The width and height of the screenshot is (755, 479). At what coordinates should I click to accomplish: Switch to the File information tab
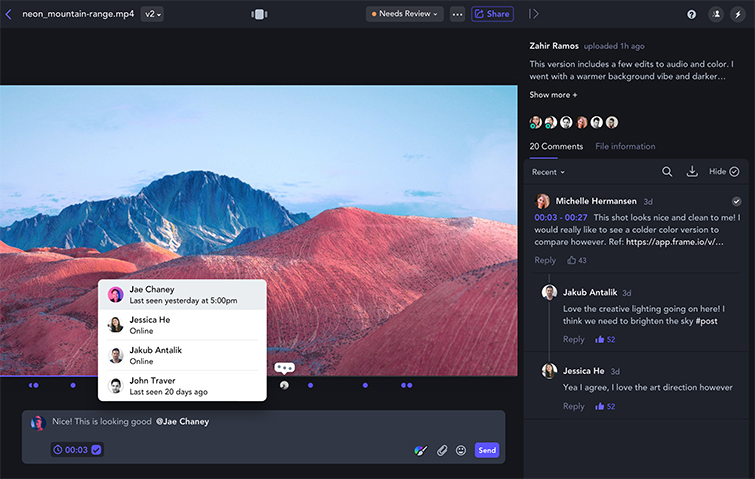625,146
